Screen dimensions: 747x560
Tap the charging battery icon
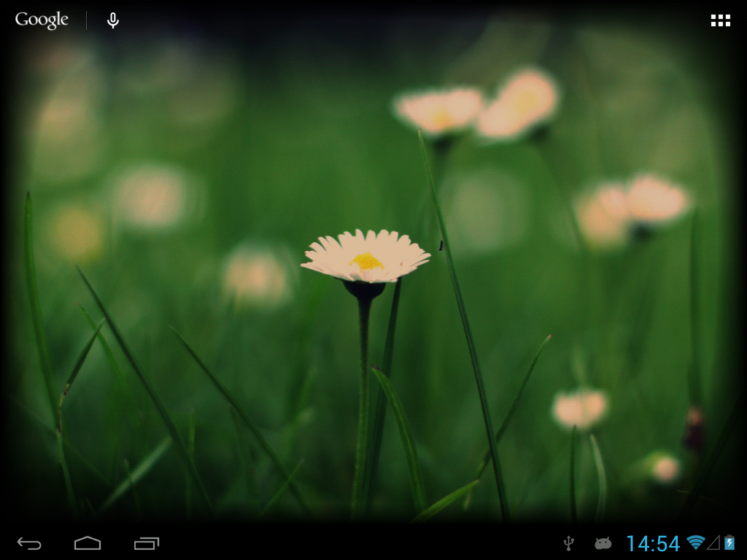coord(729,542)
